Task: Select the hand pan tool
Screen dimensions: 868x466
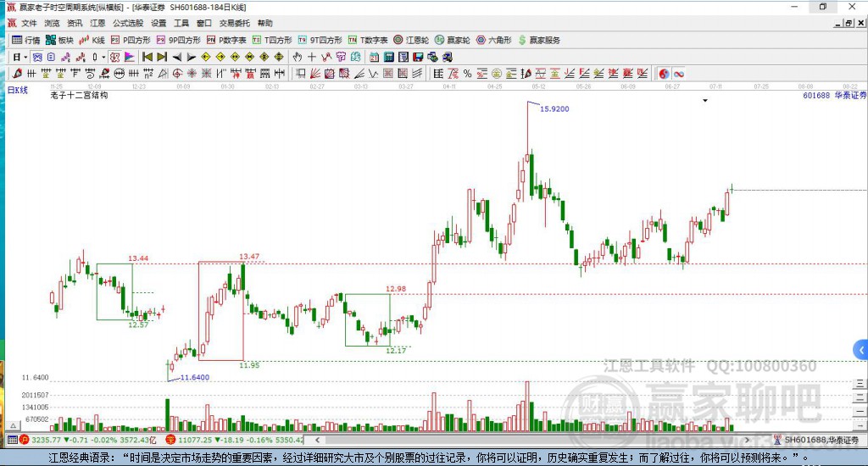Action: click(x=298, y=57)
